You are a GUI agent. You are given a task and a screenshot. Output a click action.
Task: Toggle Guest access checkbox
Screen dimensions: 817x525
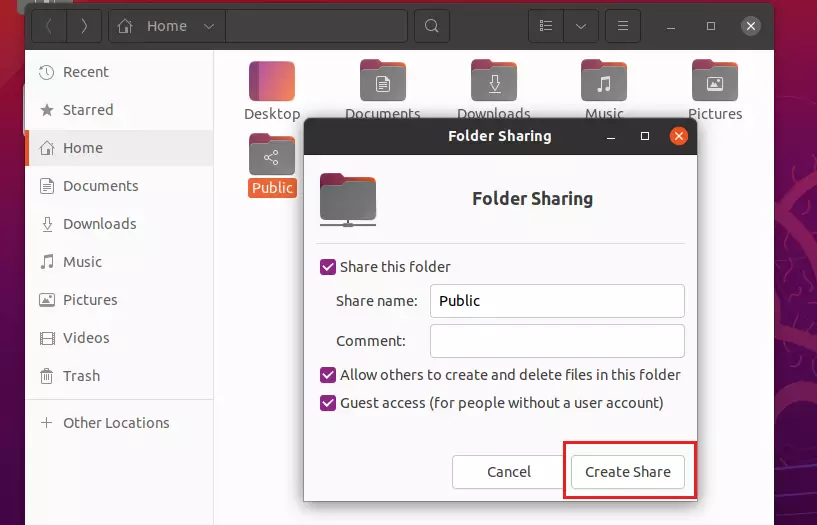pyautogui.click(x=328, y=403)
